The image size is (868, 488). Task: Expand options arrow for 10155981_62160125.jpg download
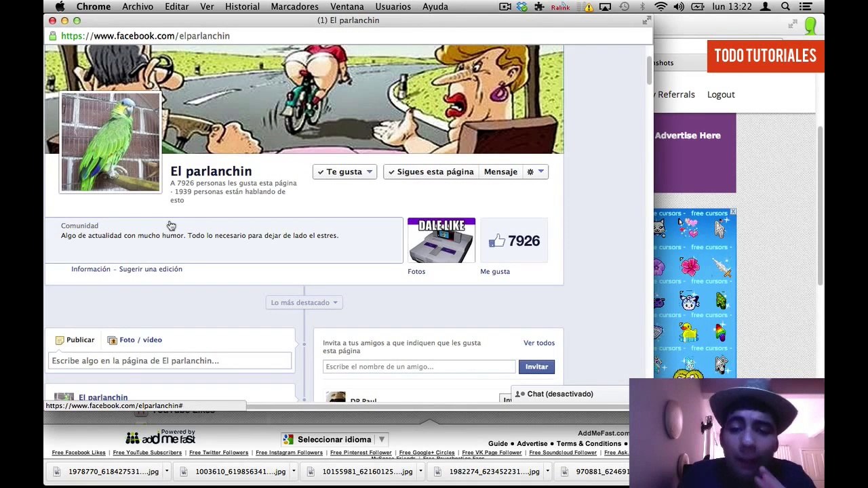[x=420, y=472]
